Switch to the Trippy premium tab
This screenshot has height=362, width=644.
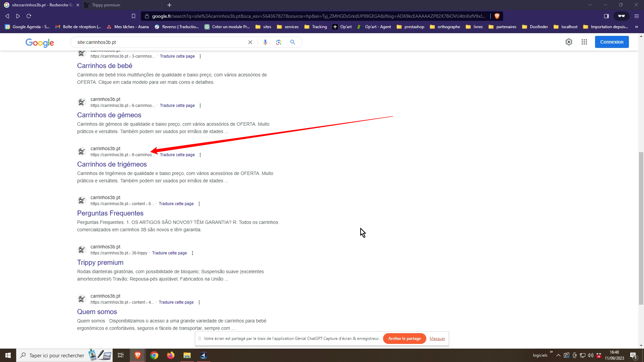pos(106,5)
